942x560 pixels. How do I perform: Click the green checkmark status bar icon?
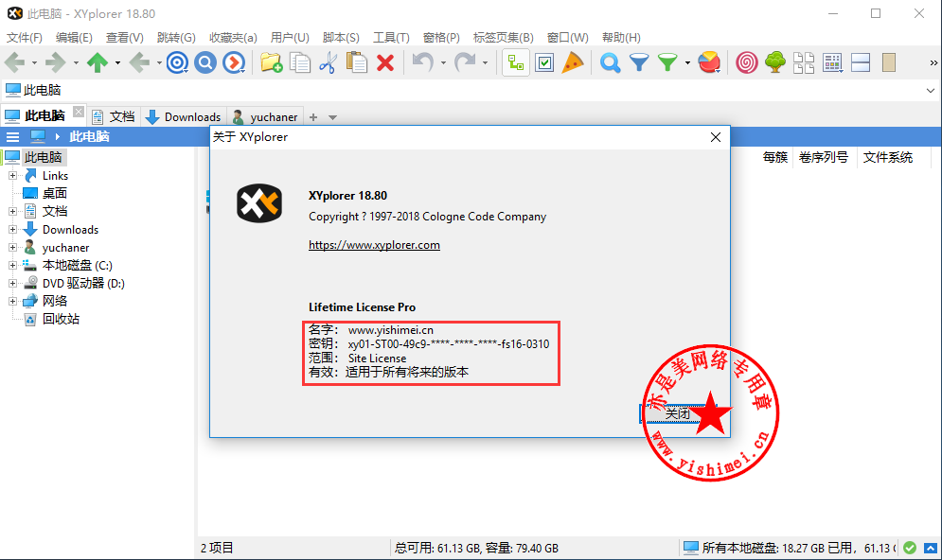[x=910, y=548]
